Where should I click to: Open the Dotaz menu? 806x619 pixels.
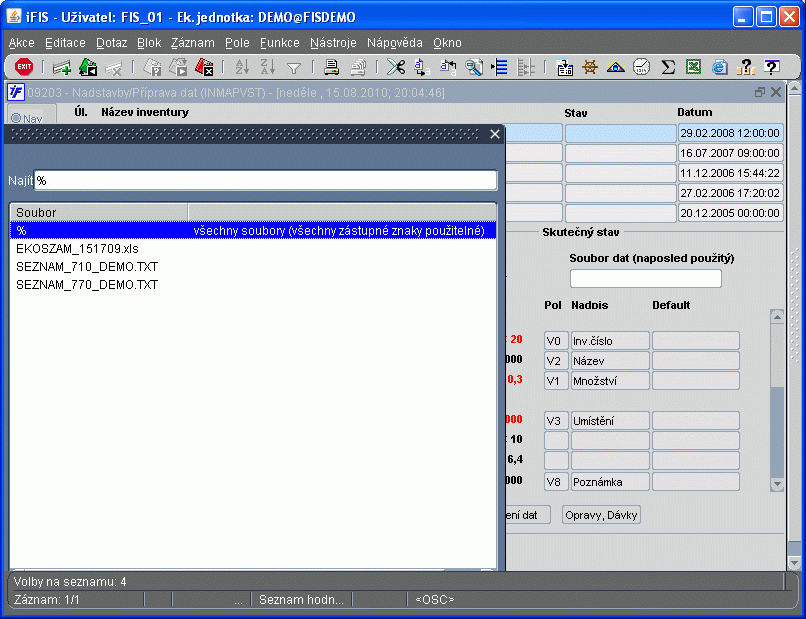coord(112,43)
